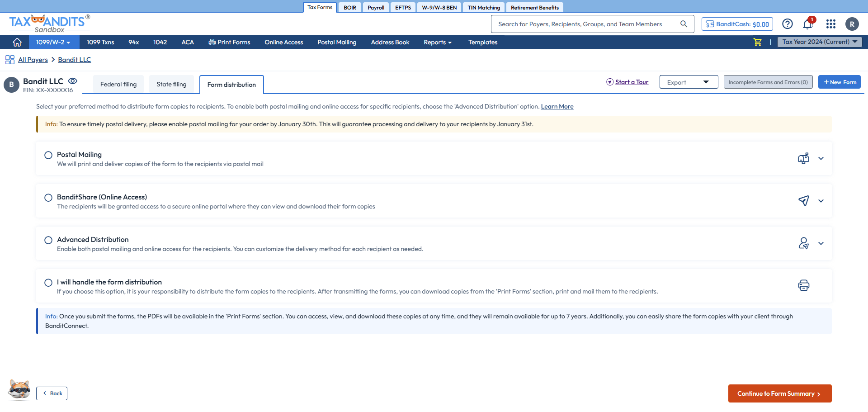Click the printer icon on the handle-distribution row
Screen dimensions: 868x412
pyautogui.click(x=803, y=285)
